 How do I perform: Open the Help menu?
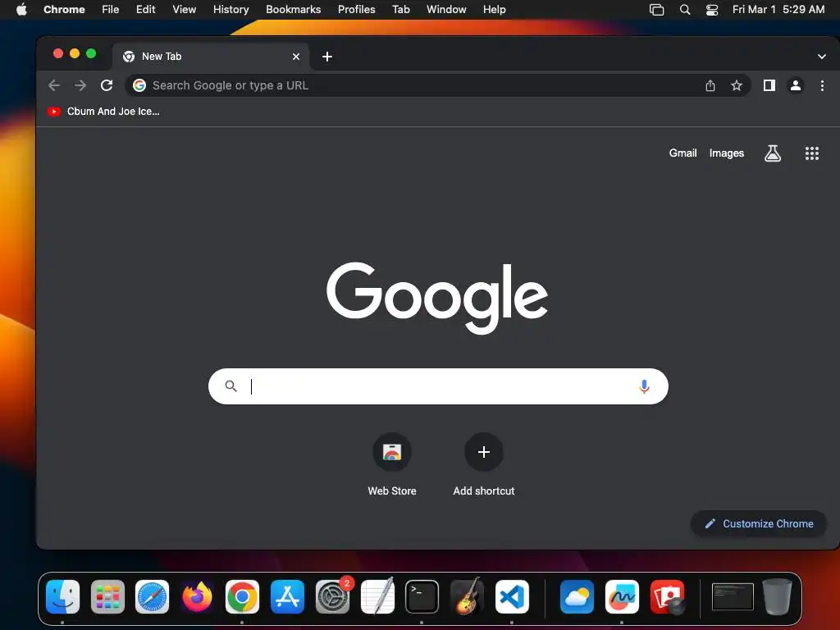(x=494, y=10)
